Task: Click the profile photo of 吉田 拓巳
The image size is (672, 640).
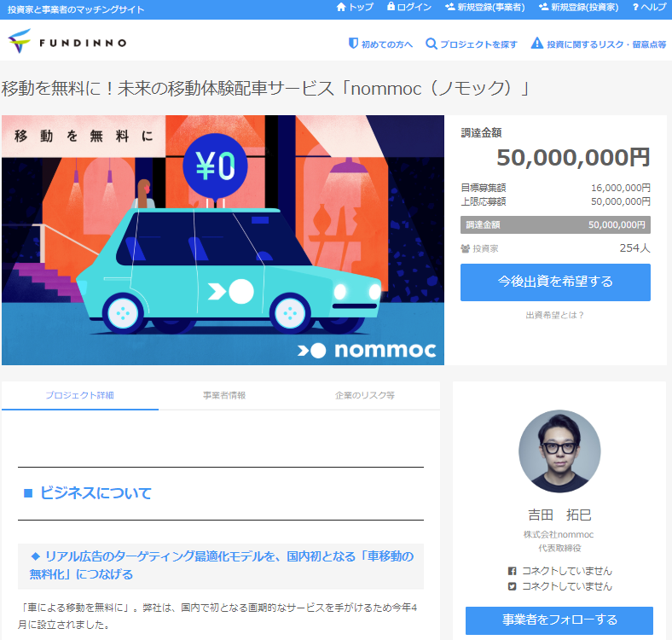Action: [559, 451]
